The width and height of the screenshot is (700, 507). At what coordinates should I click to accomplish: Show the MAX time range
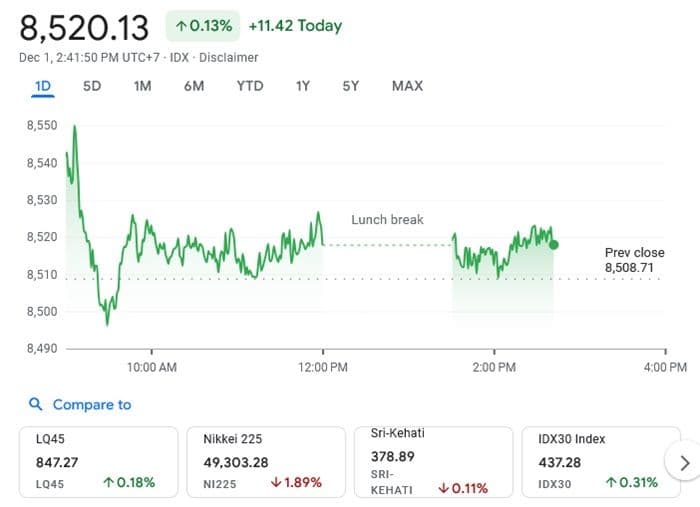[407, 86]
